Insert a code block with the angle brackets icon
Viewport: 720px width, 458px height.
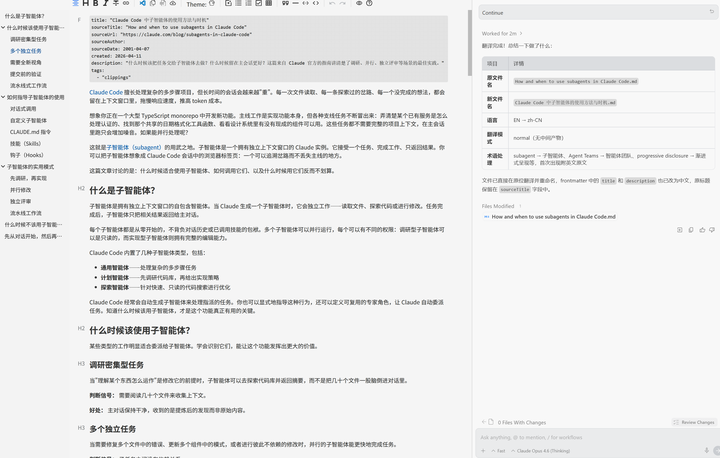315,3
